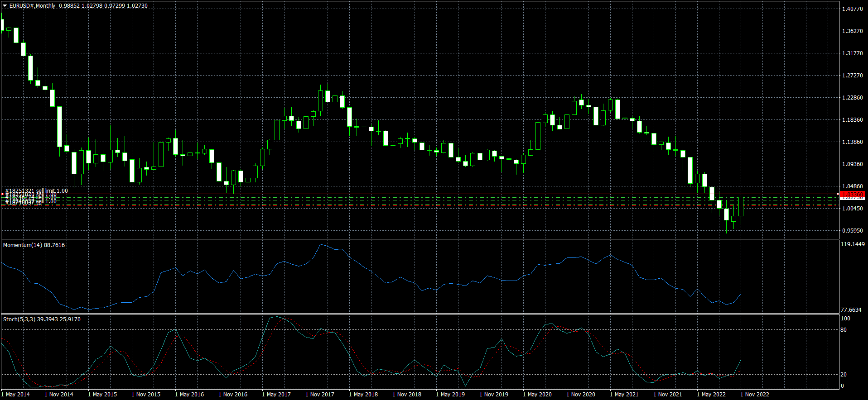Viewport: 868px width, 400px height.
Task: Click the 1.36270 price scale value
Action: coord(852,31)
